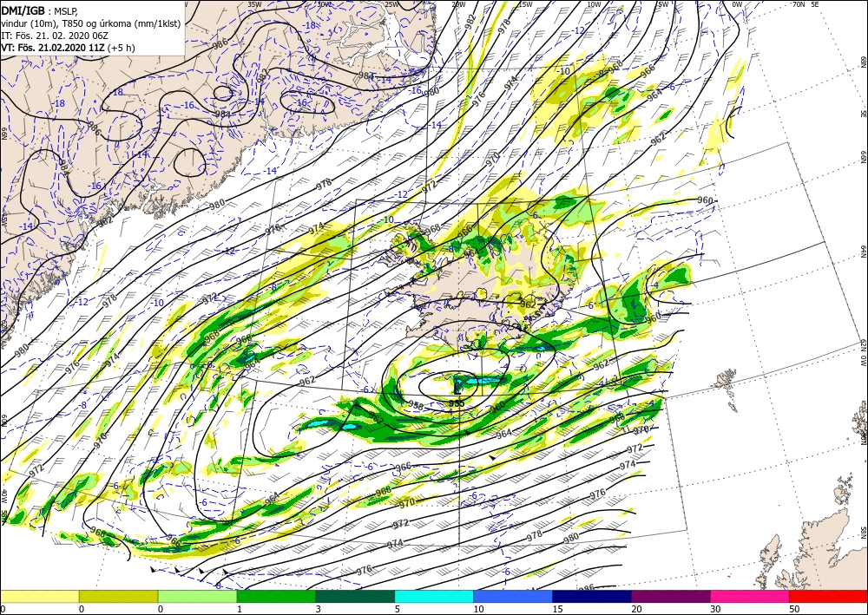Image resolution: width=868 pixels, height=615 pixels.
Task: Click the purple legend color swatch
Action: (670, 596)
